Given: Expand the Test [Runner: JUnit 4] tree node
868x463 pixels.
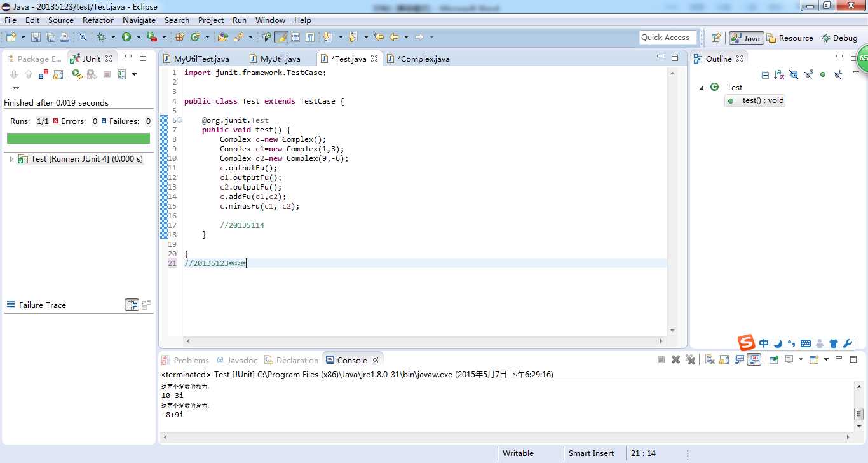Looking at the screenshot, I should pyautogui.click(x=11, y=159).
